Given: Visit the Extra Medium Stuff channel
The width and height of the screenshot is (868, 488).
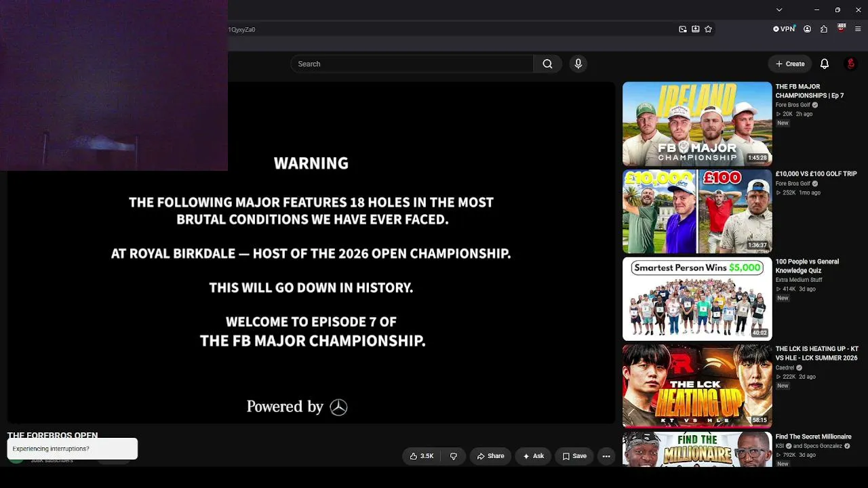Looking at the screenshot, I should tap(799, 280).
